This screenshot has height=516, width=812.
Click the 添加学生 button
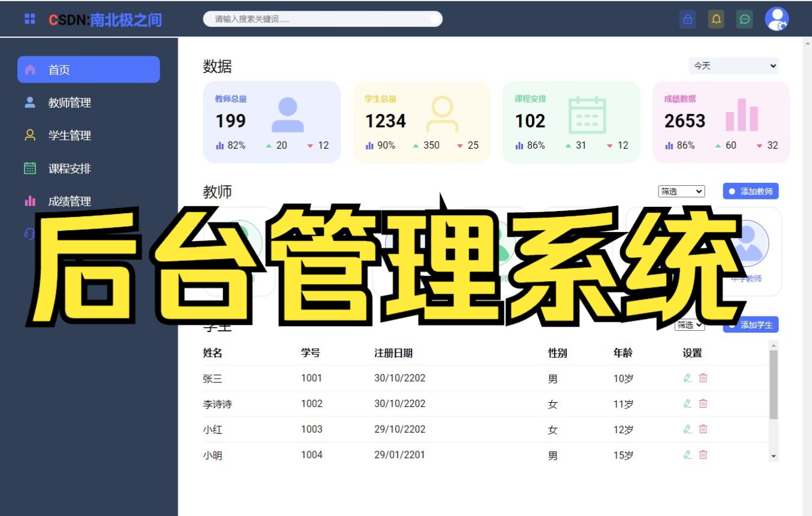click(751, 324)
